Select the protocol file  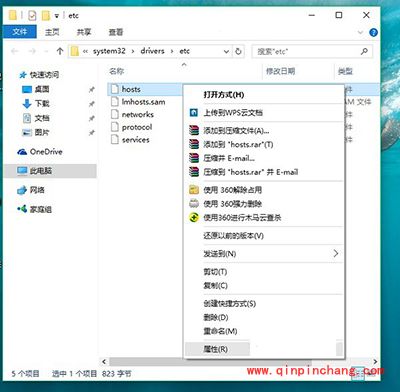137,127
